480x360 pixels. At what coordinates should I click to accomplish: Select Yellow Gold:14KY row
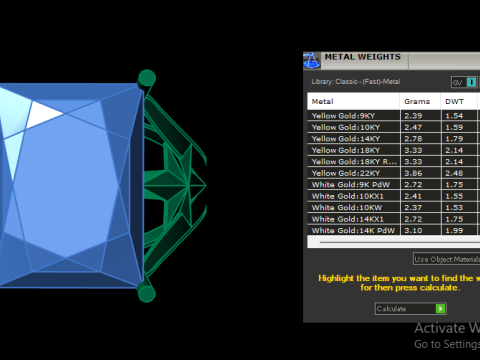pos(393,139)
